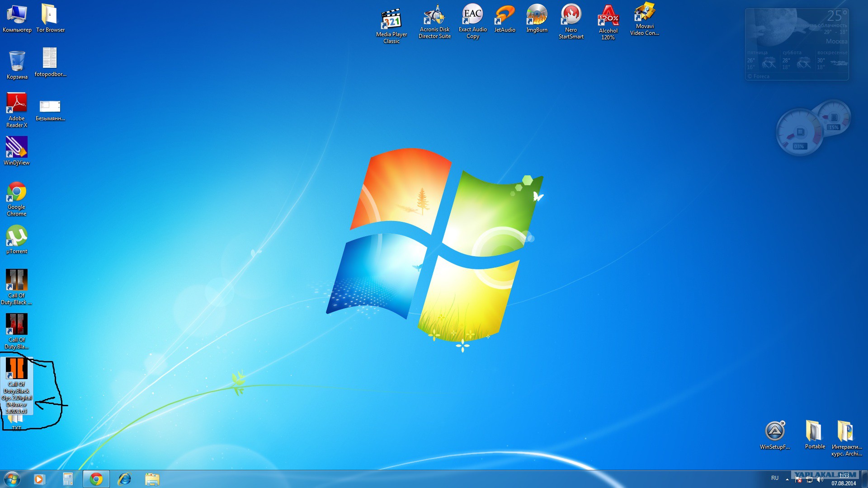Select Call Of Duty.Bla... red icon
This screenshot has width=868, height=488.
[x=17, y=331]
